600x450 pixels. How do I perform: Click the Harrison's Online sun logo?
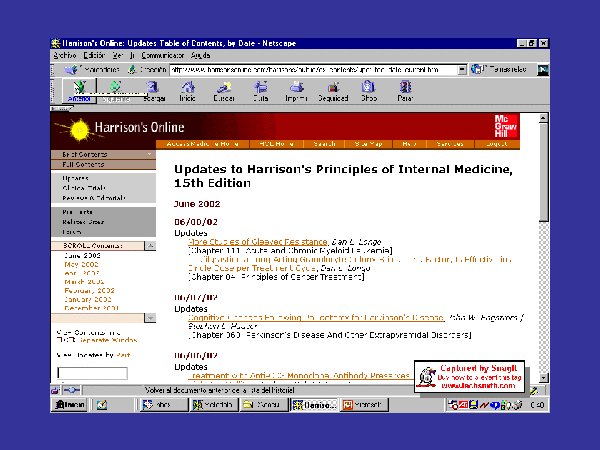[x=80, y=130]
